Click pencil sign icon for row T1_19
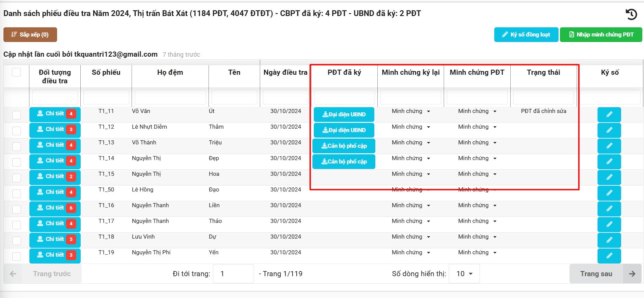Image resolution: width=644 pixels, height=298 pixels. click(x=609, y=256)
